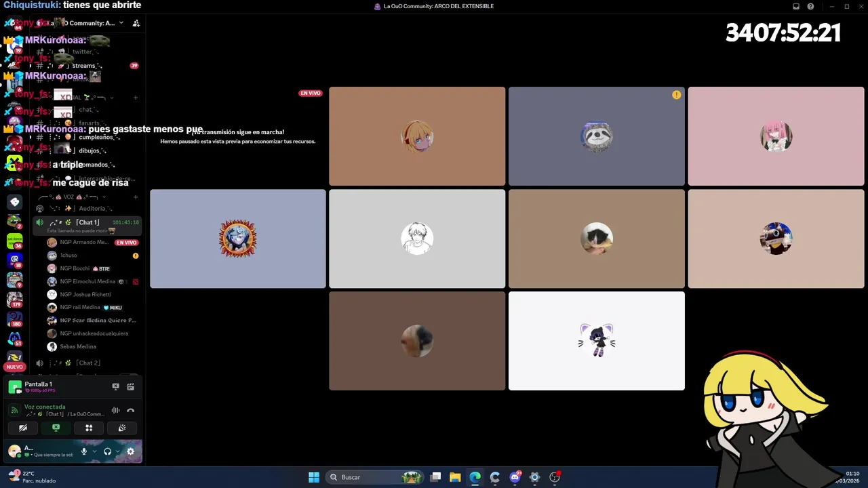Click the orange alert icon beside 1chuso
The height and width of the screenshot is (488, 868).
(136, 256)
